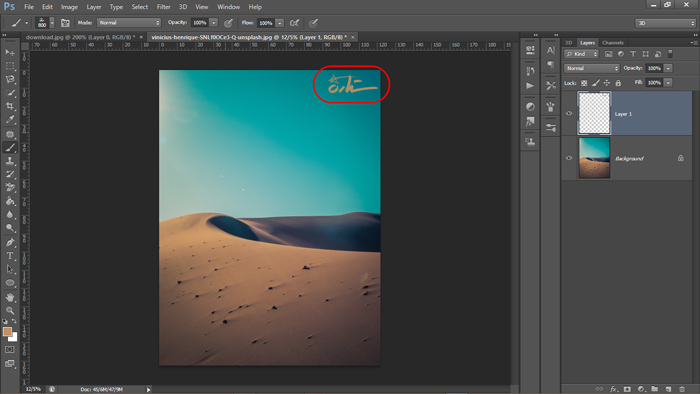This screenshot has width=700, height=394.
Task: Open the Character panel icon
Action: click(x=550, y=50)
